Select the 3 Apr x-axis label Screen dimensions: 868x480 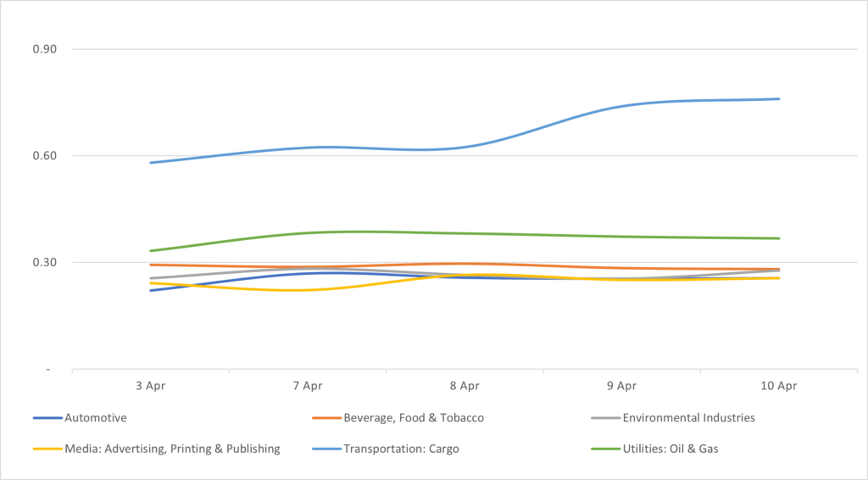pyautogui.click(x=150, y=386)
